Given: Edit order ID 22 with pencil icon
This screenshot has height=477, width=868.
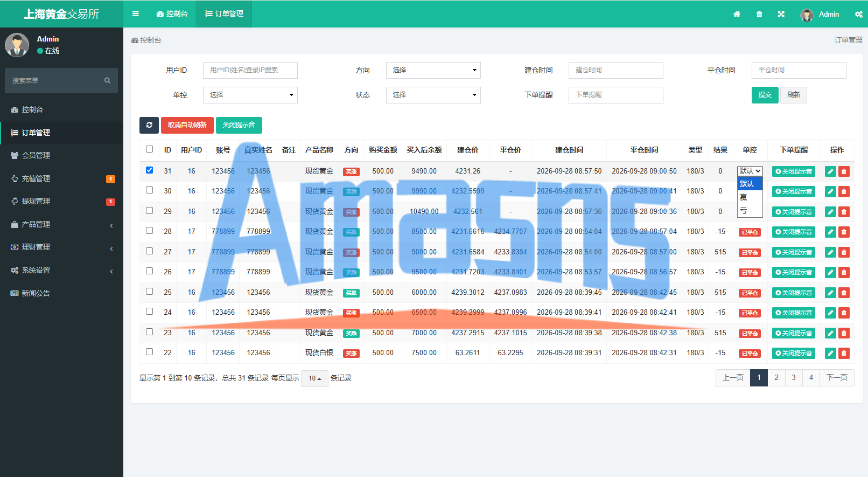Looking at the screenshot, I should click(830, 353).
